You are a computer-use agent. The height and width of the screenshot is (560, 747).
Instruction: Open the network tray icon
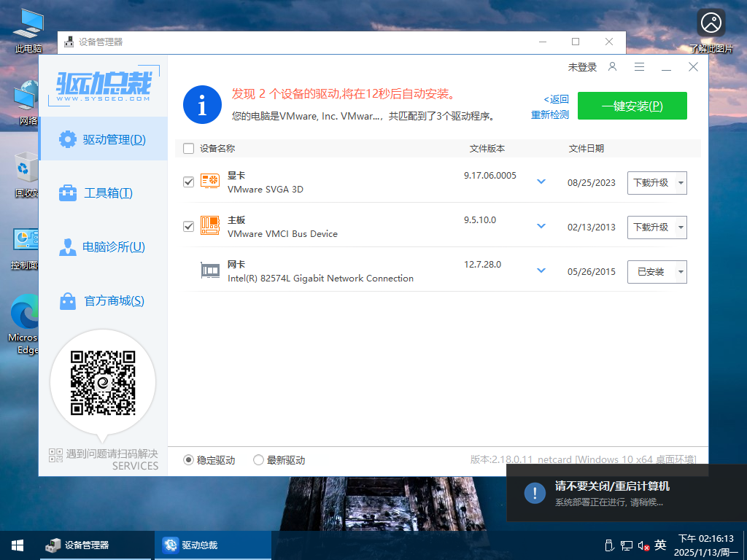pos(627,545)
